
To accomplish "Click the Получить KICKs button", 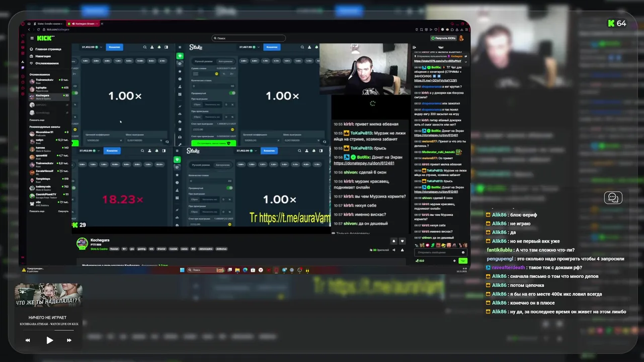I will click(444, 38).
